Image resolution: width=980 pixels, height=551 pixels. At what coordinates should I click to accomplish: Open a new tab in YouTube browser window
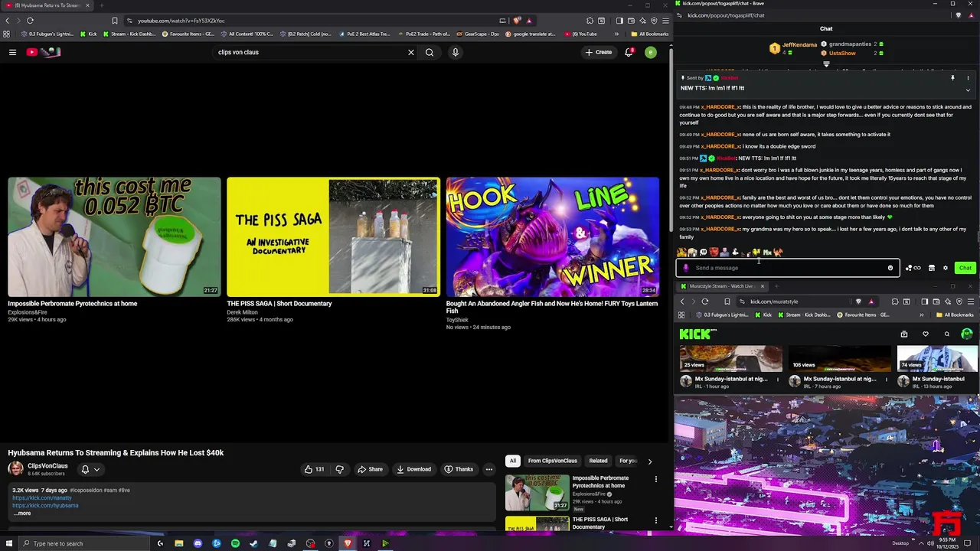(101, 5)
